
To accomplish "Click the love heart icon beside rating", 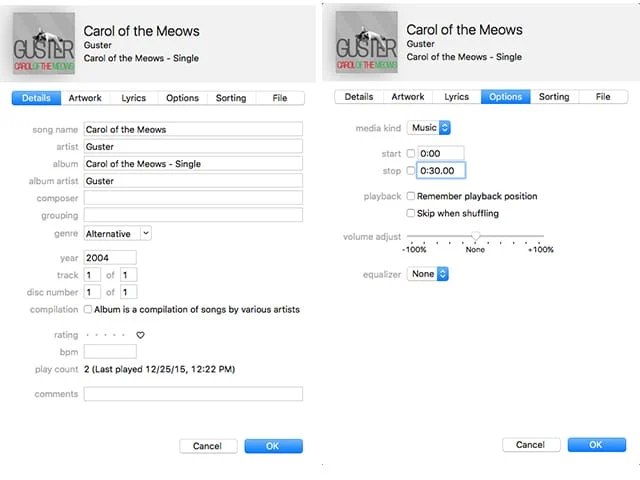I will [140, 335].
